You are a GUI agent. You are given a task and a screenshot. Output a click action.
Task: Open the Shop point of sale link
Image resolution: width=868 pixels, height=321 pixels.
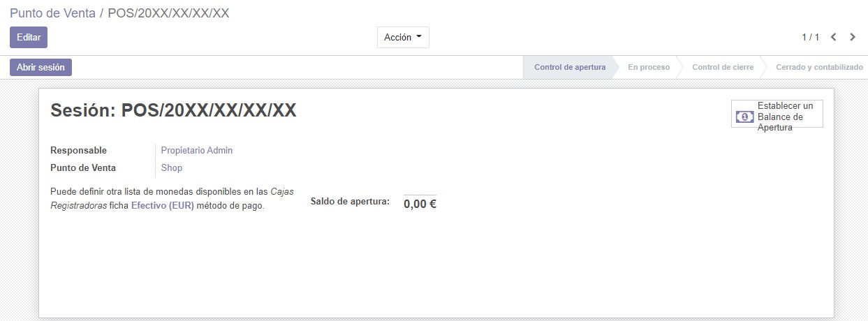point(172,167)
